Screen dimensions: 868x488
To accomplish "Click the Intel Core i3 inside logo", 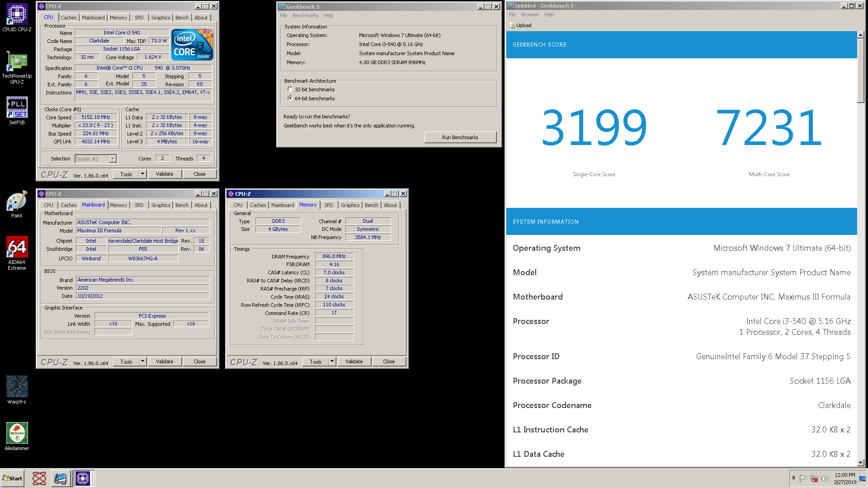I will [x=193, y=45].
